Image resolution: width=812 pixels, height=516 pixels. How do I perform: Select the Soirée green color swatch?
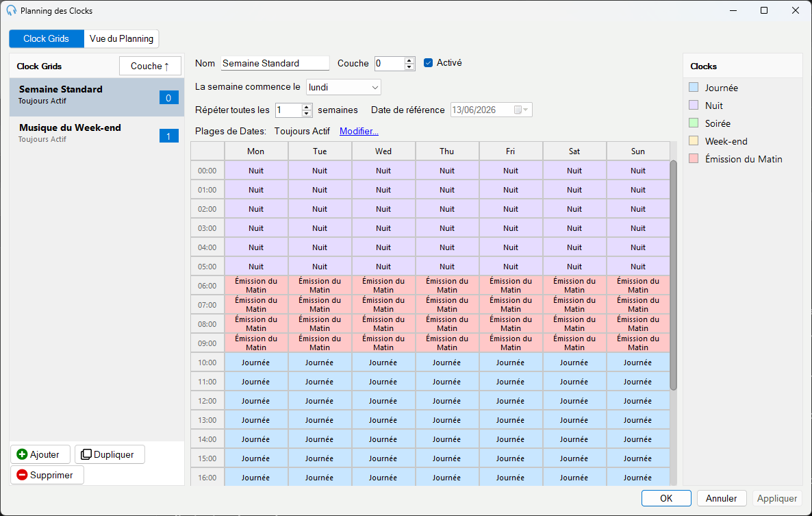pyautogui.click(x=694, y=123)
